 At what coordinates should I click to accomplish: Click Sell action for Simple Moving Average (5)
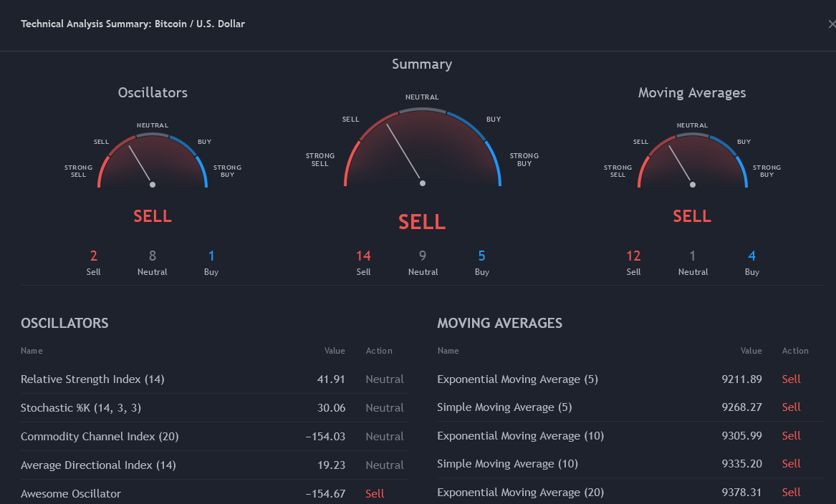tap(791, 407)
